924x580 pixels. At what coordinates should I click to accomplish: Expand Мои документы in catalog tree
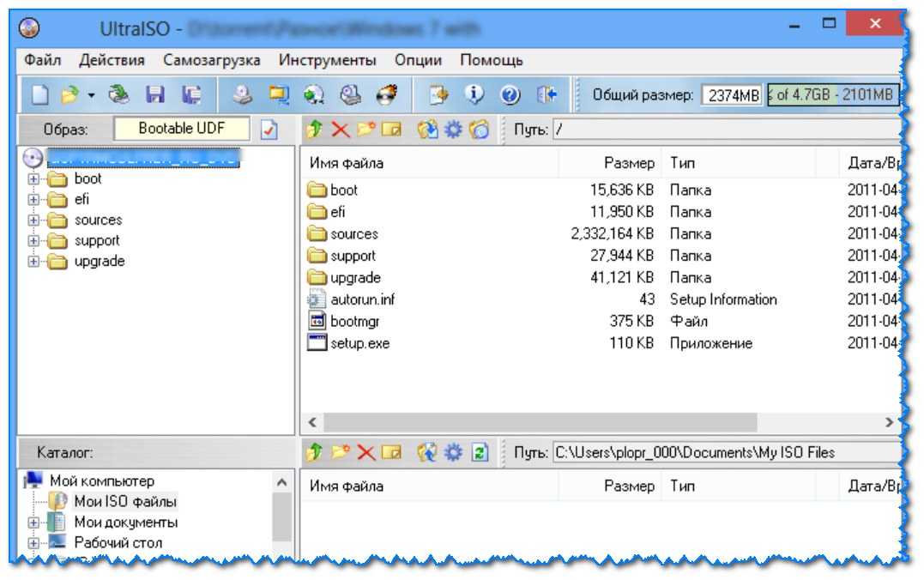[34, 523]
